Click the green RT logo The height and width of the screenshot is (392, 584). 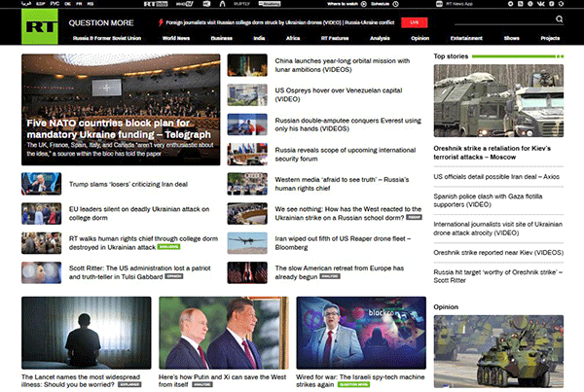(x=40, y=27)
